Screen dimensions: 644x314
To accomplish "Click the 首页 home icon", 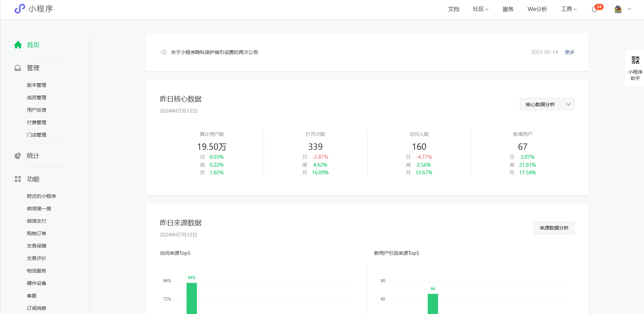I will [x=18, y=45].
